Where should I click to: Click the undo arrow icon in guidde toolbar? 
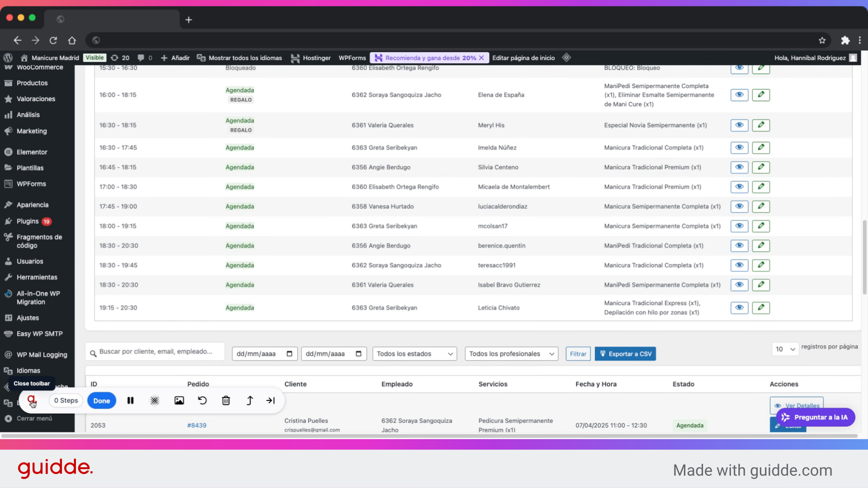click(x=202, y=400)
